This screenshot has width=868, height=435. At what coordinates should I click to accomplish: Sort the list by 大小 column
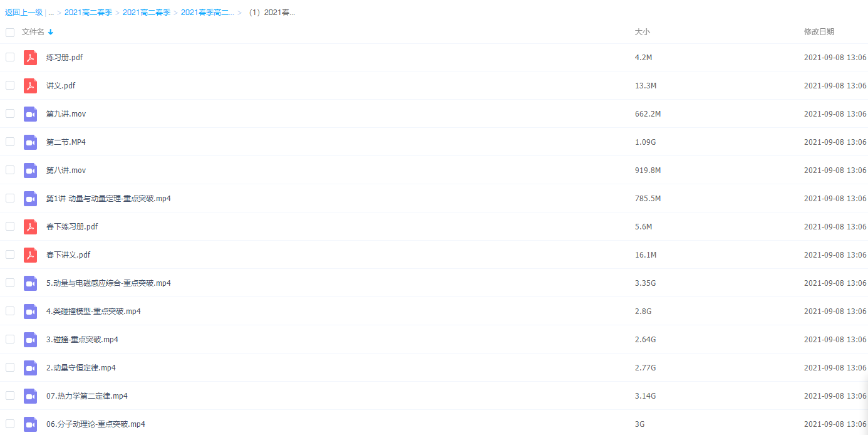pos(642,32)
